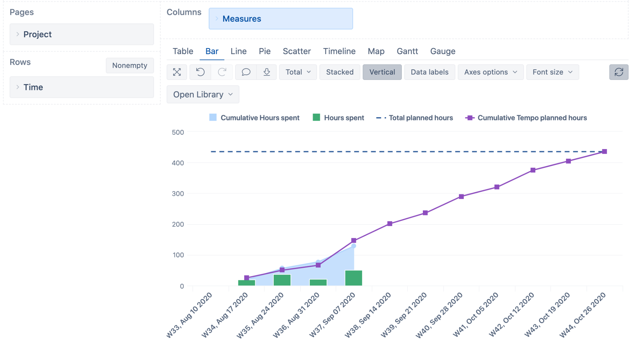
Task: Click the W44 Cumulative Tempo data point
Action: (604, 152)
